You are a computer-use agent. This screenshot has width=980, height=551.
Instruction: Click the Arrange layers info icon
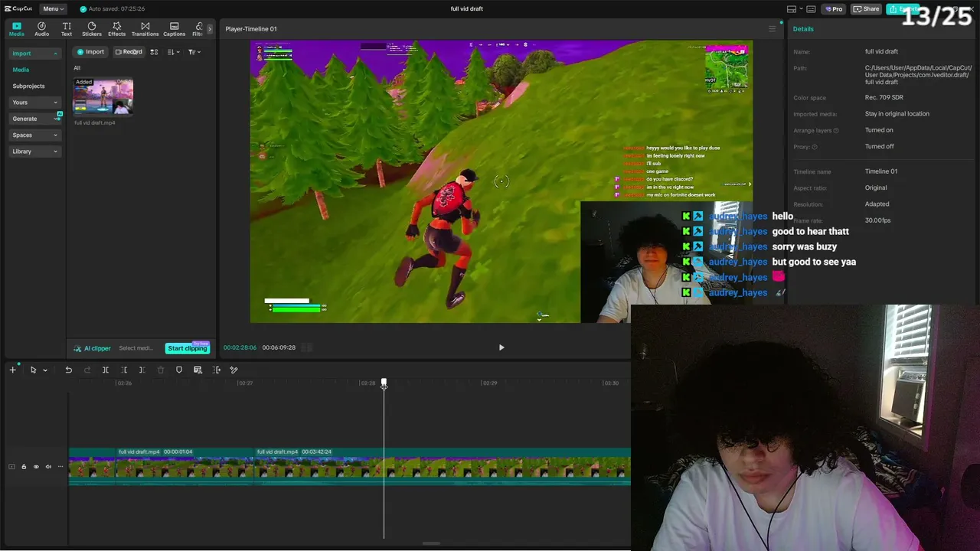click(836, 131)
